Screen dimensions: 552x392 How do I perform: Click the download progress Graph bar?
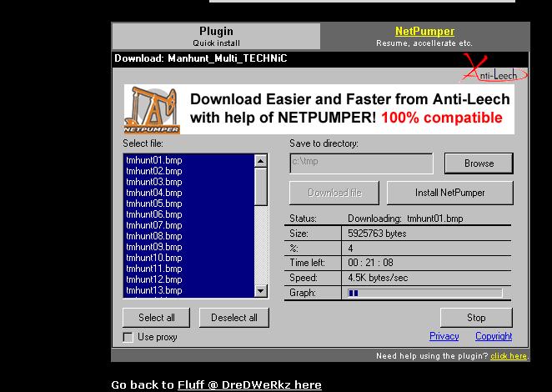tap(425, 293)
